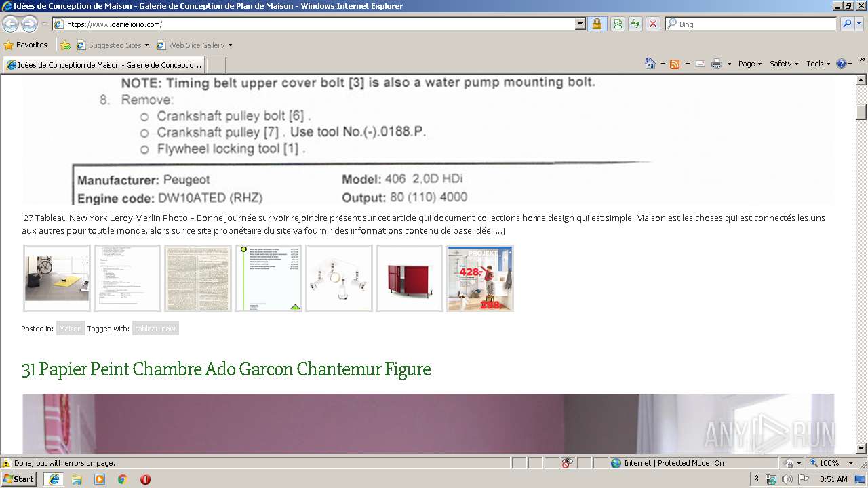Screen dimensions: 868x488
Task: Click the Projekt 428 catalog thumbnail
Action: [x=480, y=279]
